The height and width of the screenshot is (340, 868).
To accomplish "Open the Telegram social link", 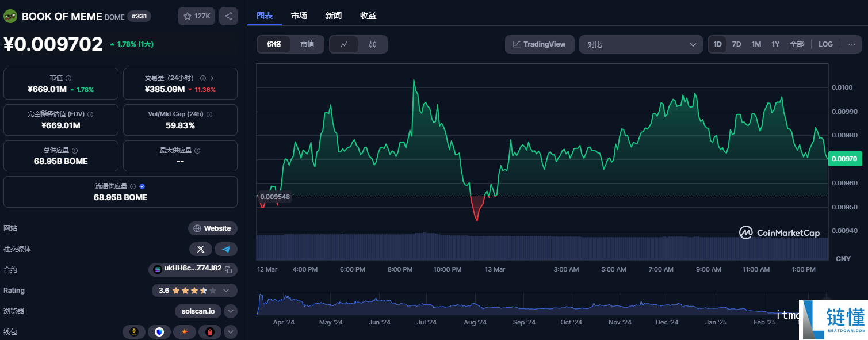I will point(226,249).
